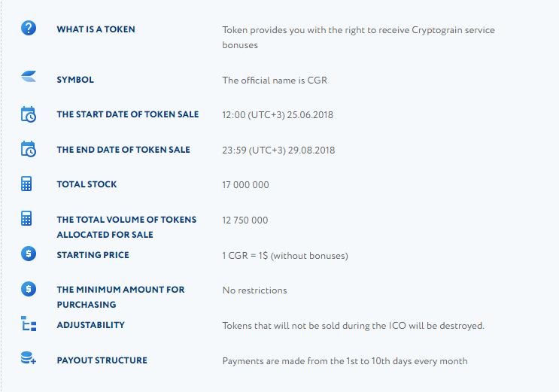This screenshot has height=392, width=559.
Task: Click the calculator icon for tokens allocated for sale
Action: [x=26, y=218]
